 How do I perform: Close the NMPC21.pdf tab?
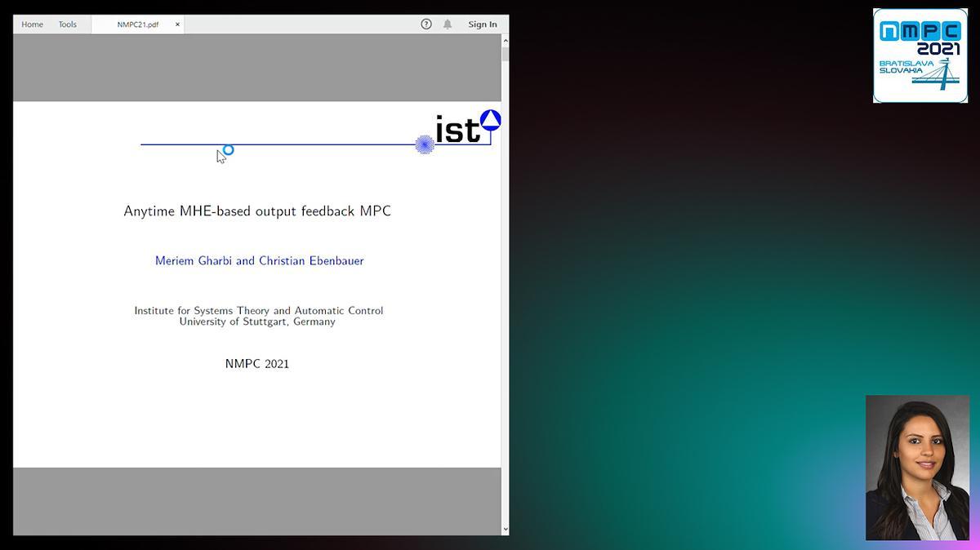tap(177, 24)
